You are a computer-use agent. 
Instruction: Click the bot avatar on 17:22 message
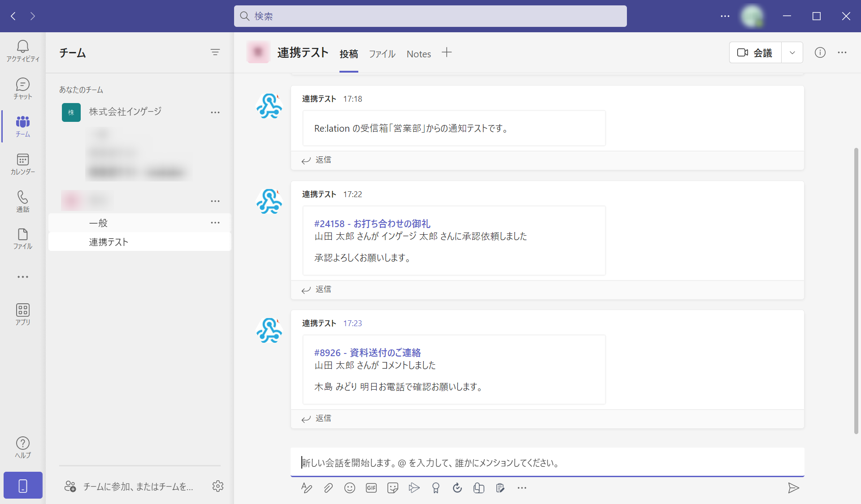269,201
